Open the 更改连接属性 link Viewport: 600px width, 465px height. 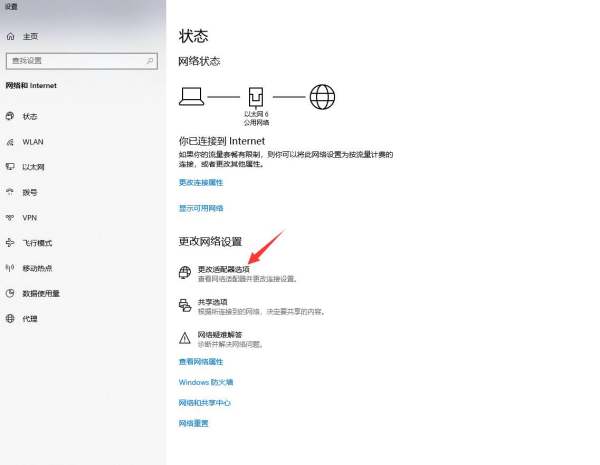coord(201,183)
